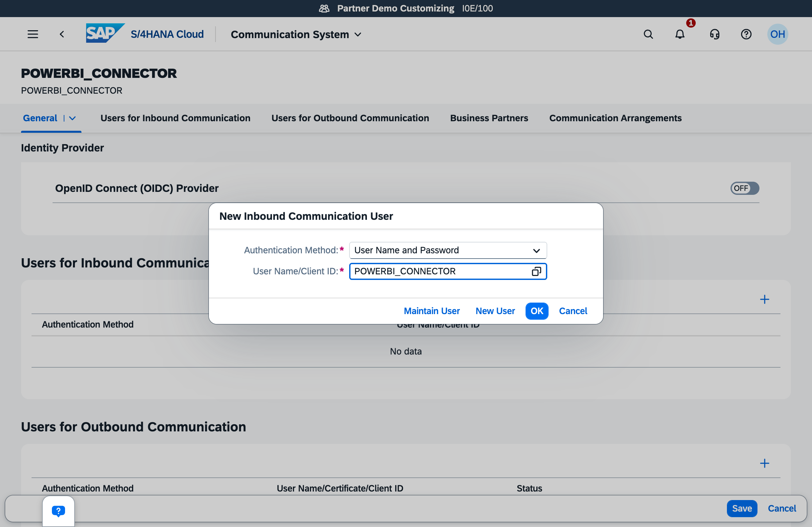The image size is (812, 527).
Task: Expand the General tab chevron
Action: point(72,118)
